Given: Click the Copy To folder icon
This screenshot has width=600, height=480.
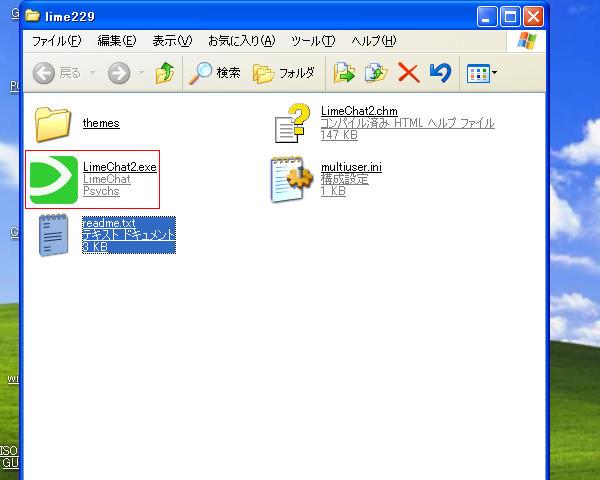Looking at the screenshot, I should coord(376,73).
